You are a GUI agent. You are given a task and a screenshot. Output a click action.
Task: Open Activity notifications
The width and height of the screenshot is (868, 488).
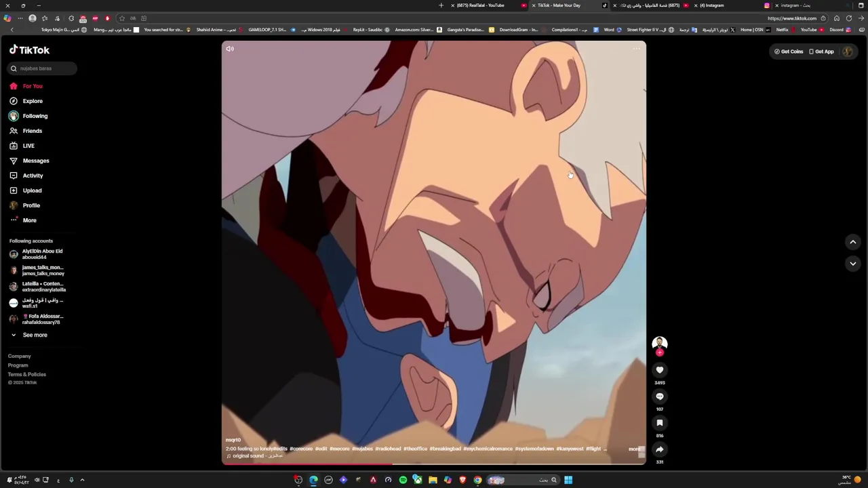[27, 176]
